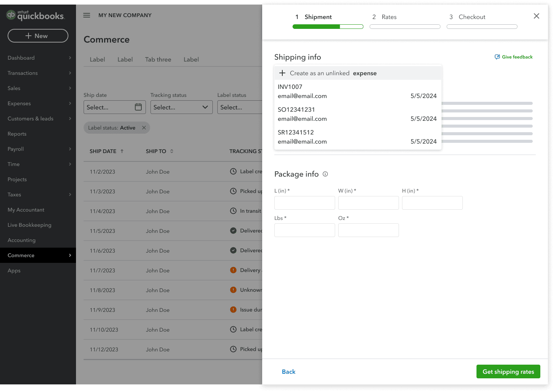Click the QuickBooks logo

[x=35, y=15]
